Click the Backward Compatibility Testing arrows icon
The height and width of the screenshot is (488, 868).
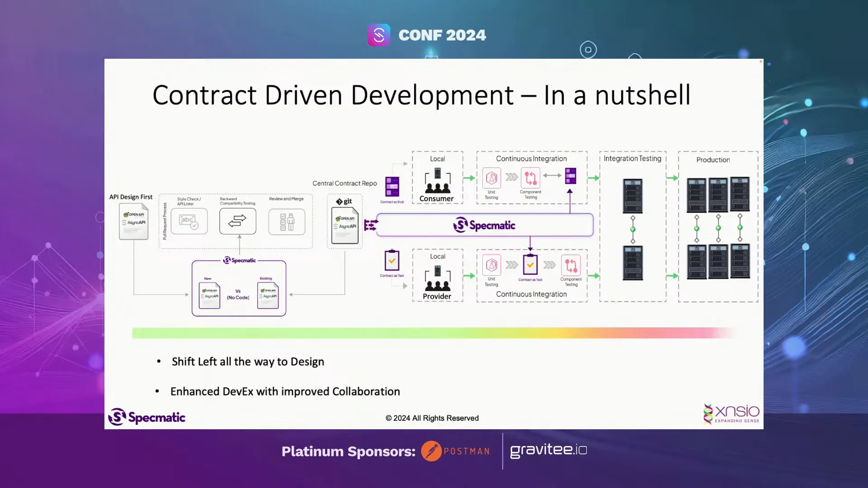[x=237, y=221]
